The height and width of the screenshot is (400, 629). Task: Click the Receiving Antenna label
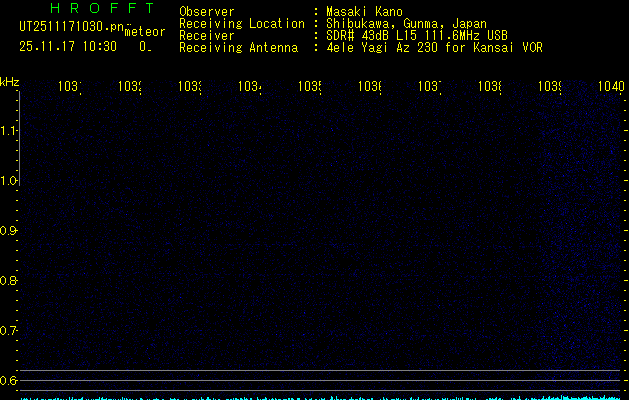click(238, 48)
